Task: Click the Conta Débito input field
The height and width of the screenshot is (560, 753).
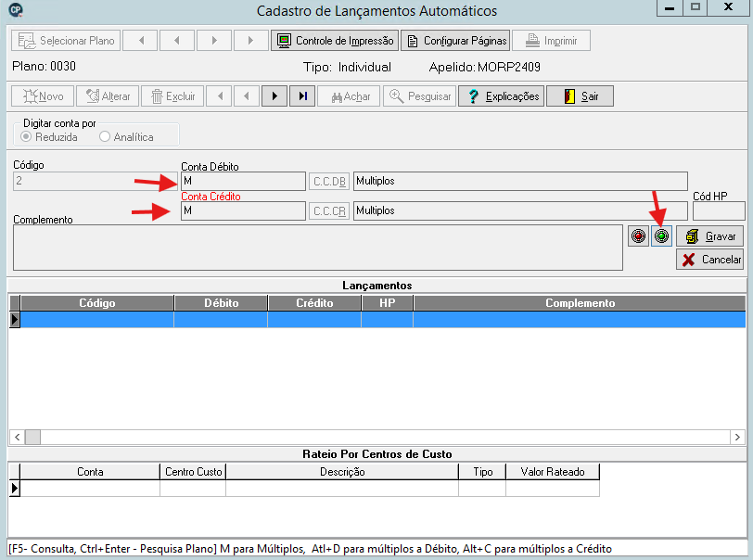Action: 243,181
